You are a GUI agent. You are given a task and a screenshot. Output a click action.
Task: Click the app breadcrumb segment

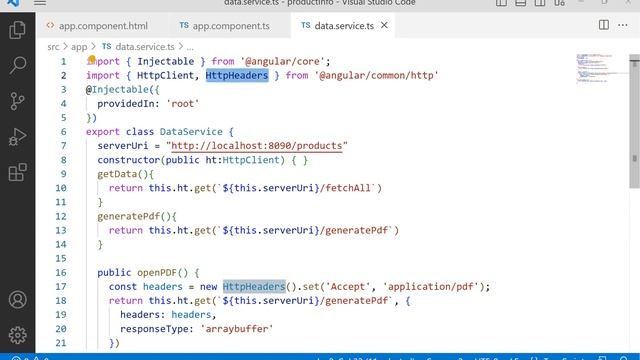(79, 47)
